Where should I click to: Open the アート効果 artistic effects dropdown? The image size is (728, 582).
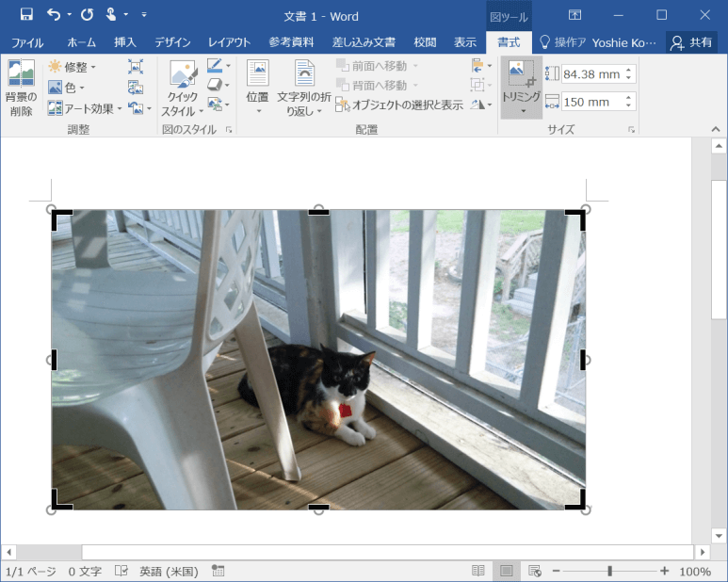click(x=85, y=108)
